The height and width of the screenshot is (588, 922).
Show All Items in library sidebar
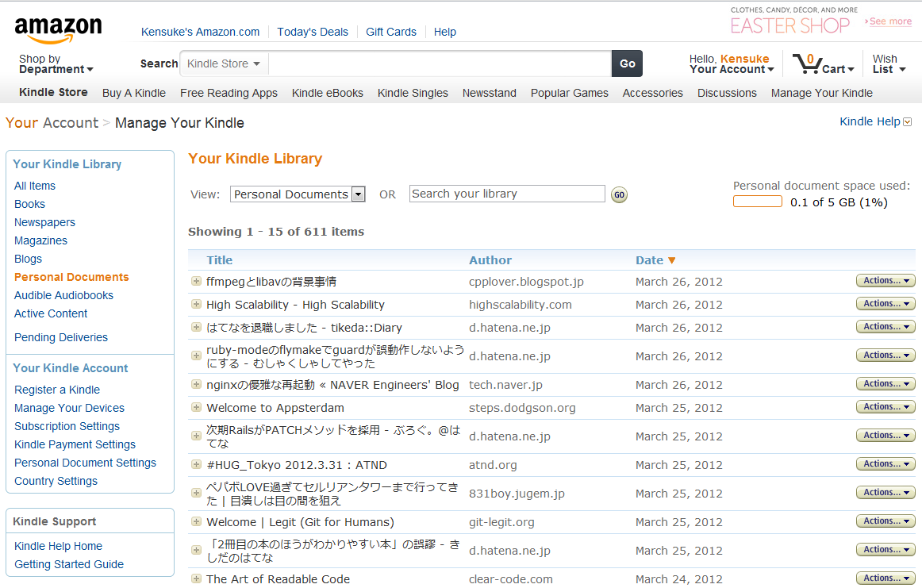(35, 186)
